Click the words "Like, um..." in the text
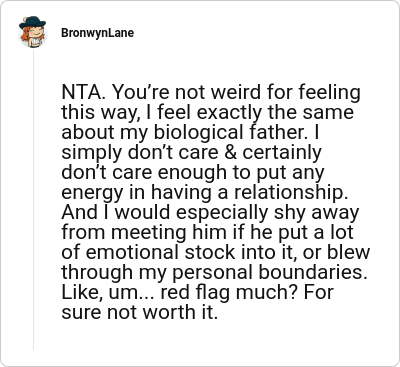The height and width of the screenshot is (367, 400). 109,293
